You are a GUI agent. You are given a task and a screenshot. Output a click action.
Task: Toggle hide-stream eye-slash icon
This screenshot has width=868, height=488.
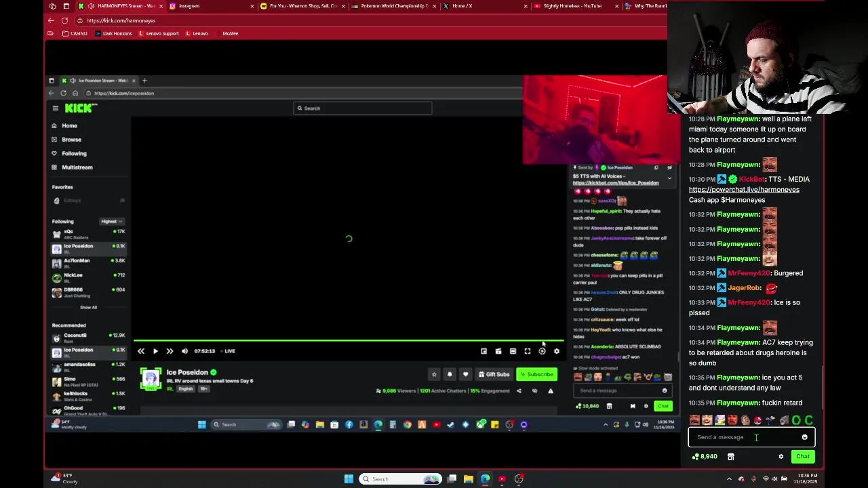point(534,390)
